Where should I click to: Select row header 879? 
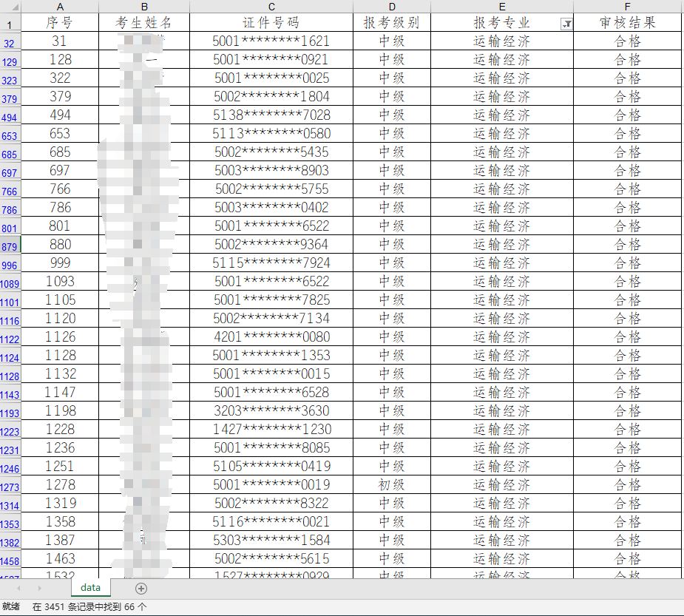10,245
